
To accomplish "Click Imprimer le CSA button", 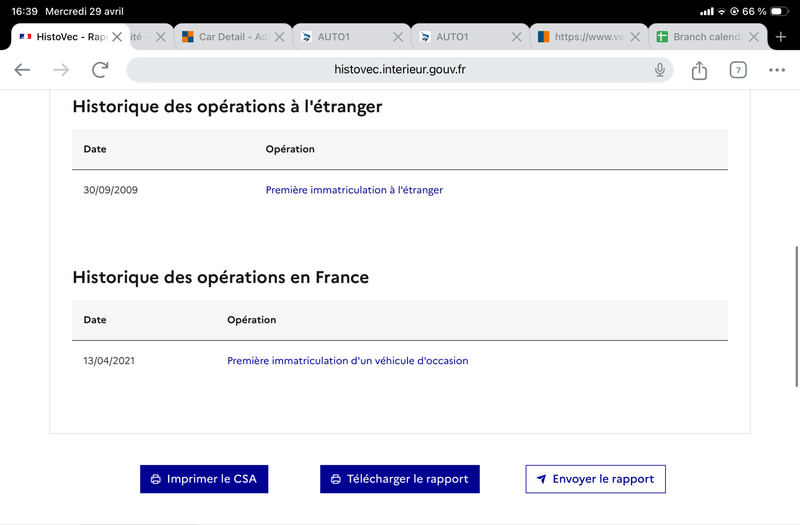I will pyautogui.click(x=204, y=479).
